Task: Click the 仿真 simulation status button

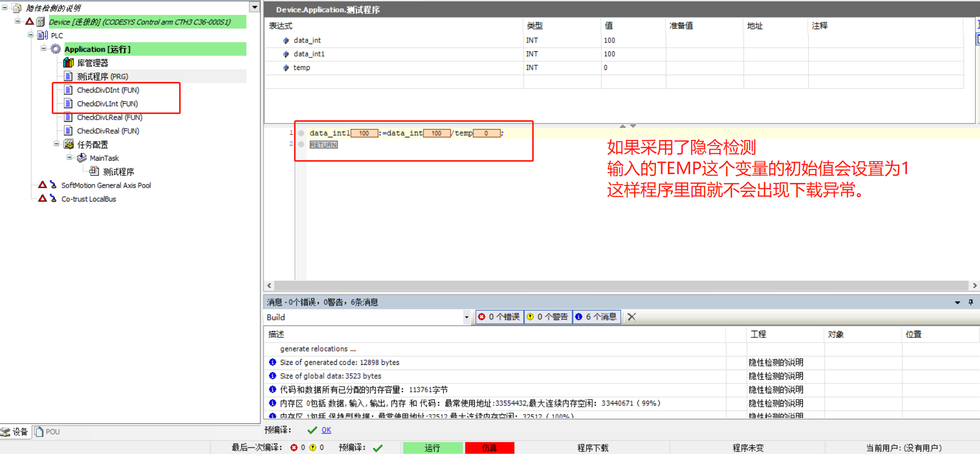Action: click(490, 448)
